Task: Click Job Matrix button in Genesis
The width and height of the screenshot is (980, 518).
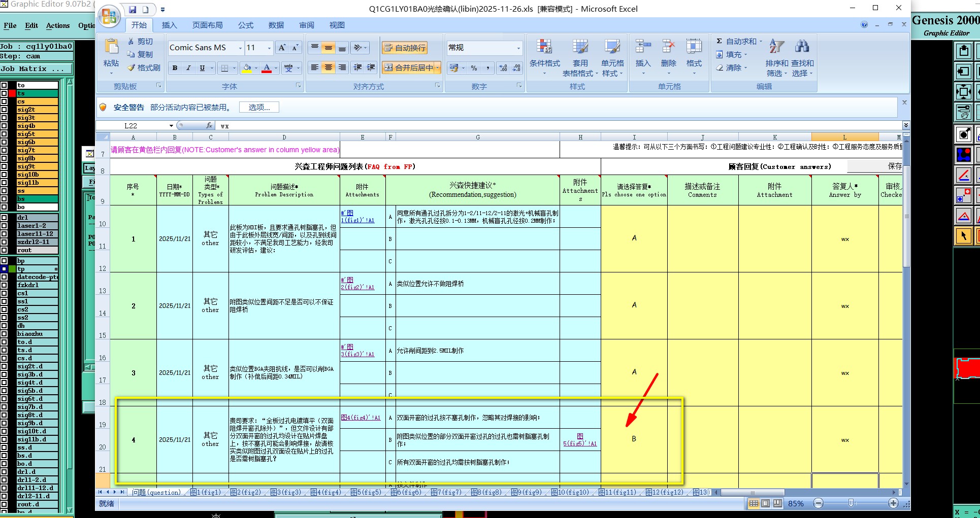Action: click(x=36, y=68)
